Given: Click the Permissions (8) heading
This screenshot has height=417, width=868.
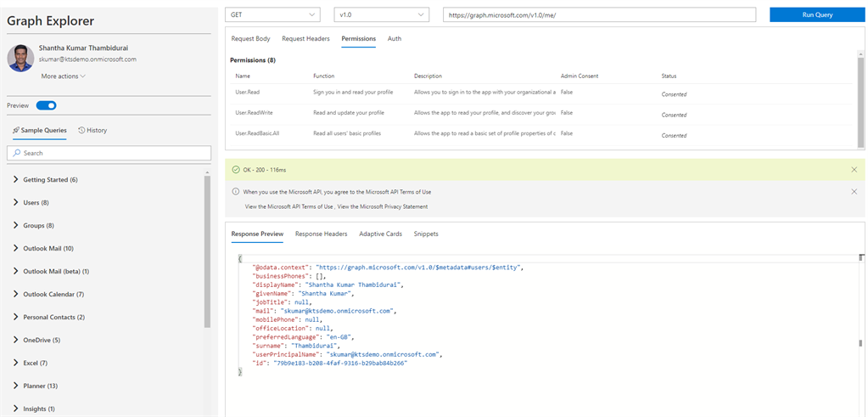Looking at the screenshot, I should pos(253,59).
